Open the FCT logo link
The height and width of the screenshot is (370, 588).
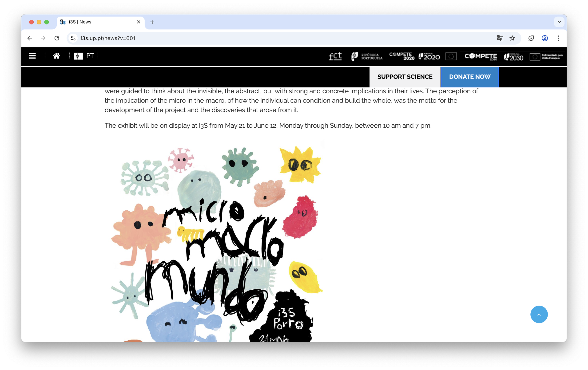pos(335,56)
